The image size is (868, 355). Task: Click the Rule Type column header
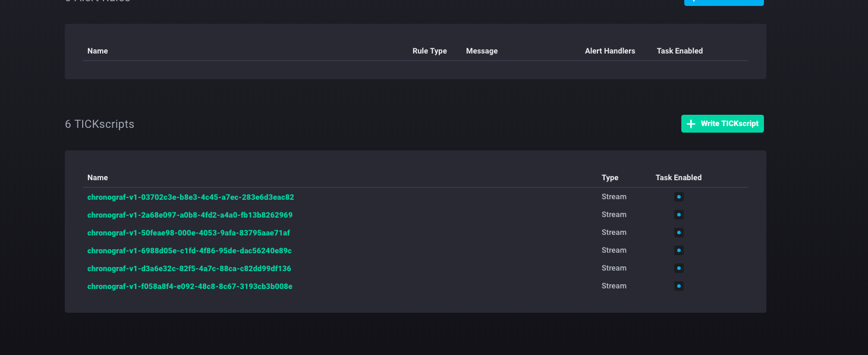pyautogui.click(x=429, y=51)
